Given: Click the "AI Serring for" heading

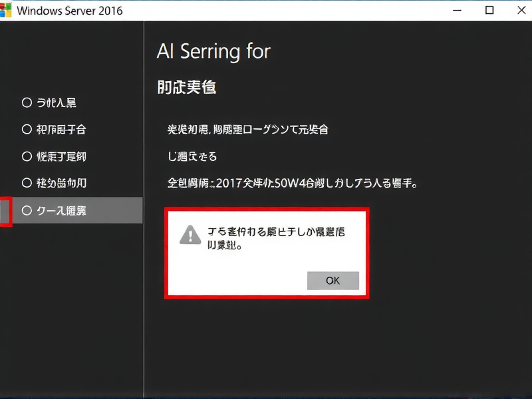Looking at the screenshot, I should [x=213, y=52].
